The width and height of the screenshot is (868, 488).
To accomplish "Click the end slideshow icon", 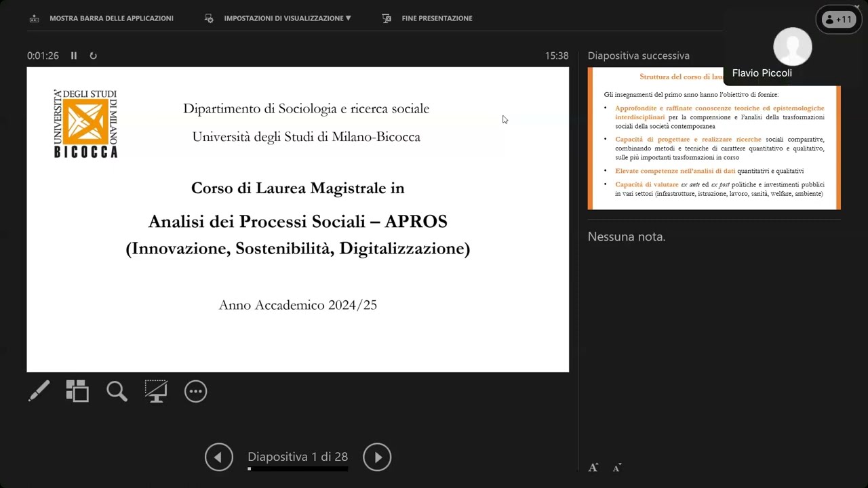I will 387,18.
